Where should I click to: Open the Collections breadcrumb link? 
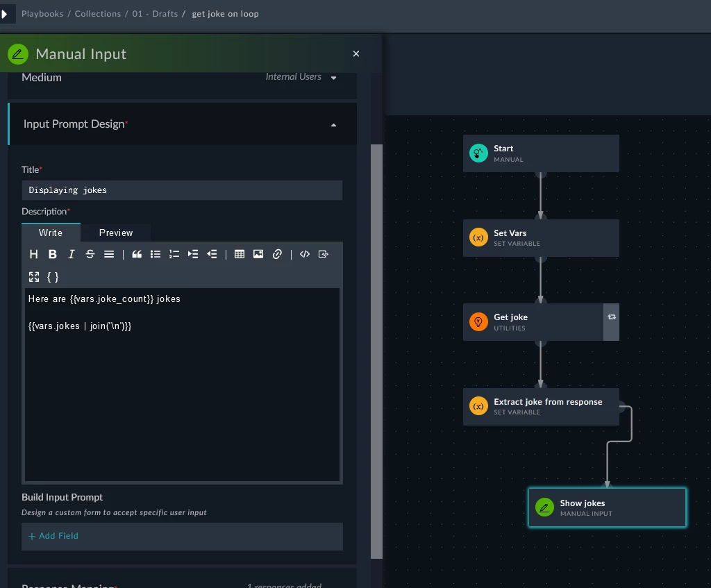point(98,14)
